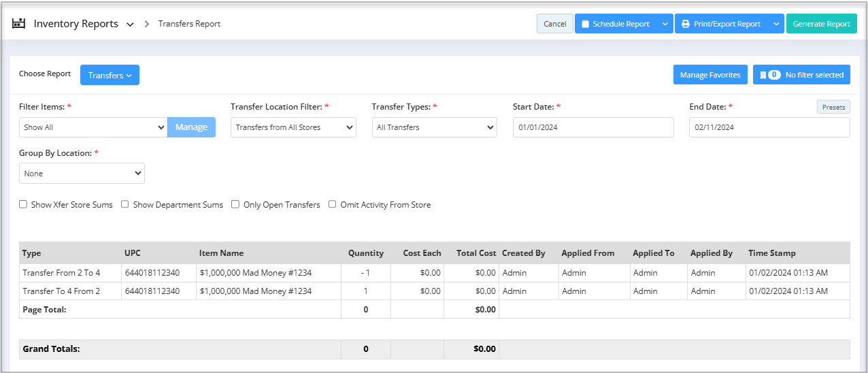868x373 pixels.
Task: Open the Schedule Report dropdown arrow
Action: tap(665, 24)
